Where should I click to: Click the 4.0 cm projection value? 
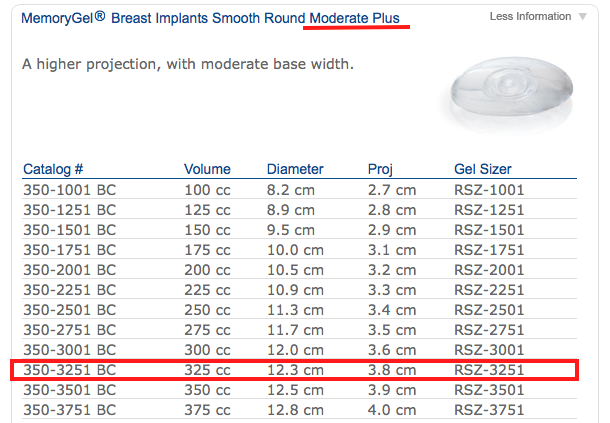point(392,410)
